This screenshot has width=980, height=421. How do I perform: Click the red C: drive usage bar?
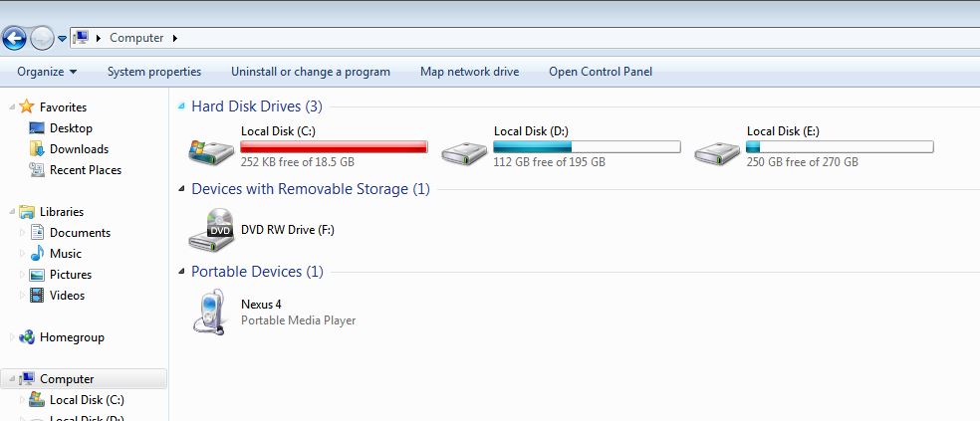pyautogui.click(x=334, y=147)
